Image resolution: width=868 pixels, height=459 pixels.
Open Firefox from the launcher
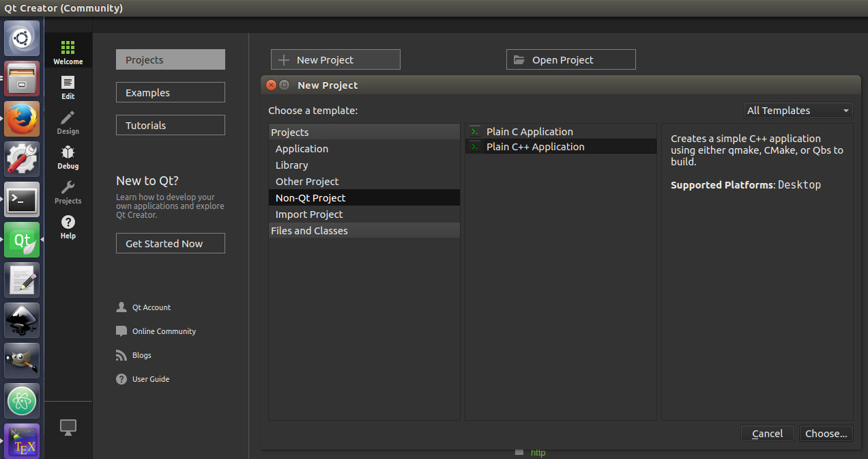click(22, 119)
